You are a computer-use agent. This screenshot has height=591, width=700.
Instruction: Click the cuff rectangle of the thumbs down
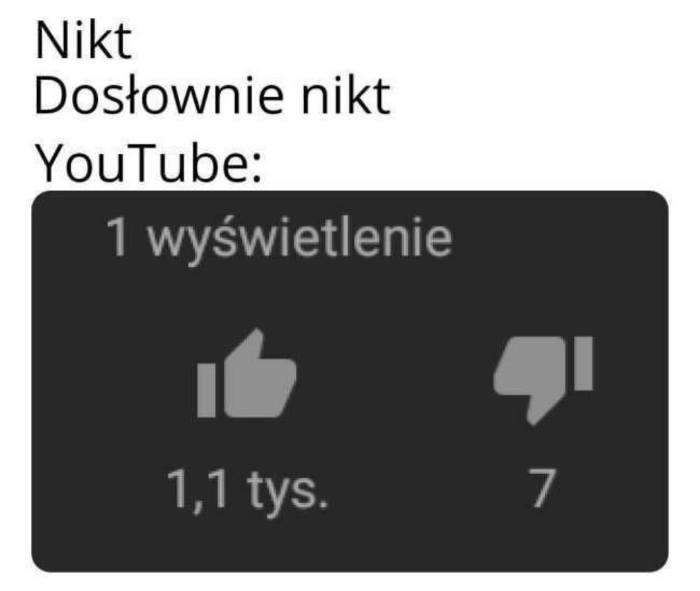tap(584, 363)
